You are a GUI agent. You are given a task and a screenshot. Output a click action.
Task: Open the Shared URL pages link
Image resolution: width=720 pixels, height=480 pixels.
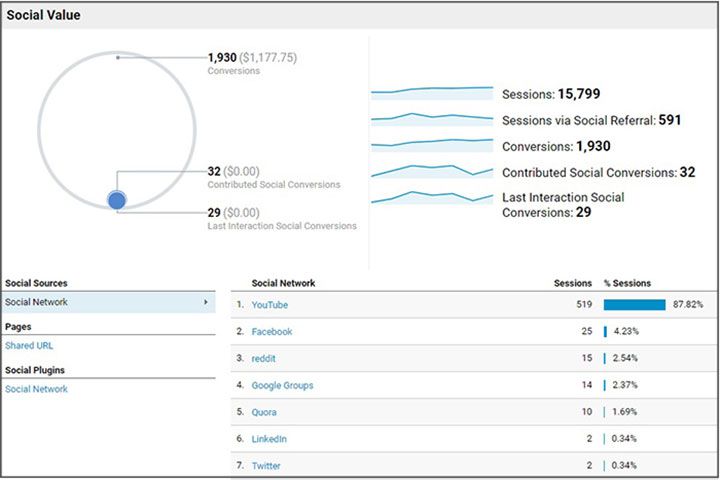(x=29, y=345)
